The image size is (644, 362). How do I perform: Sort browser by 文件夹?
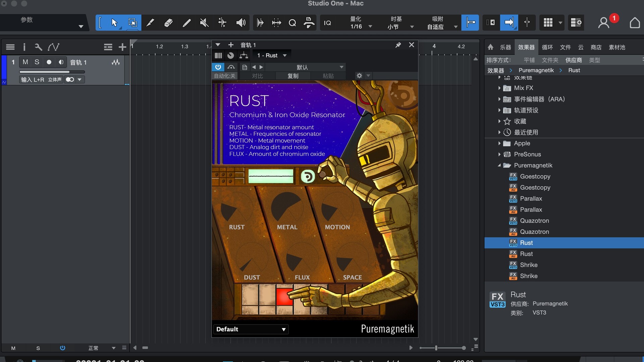click(550, 60)
